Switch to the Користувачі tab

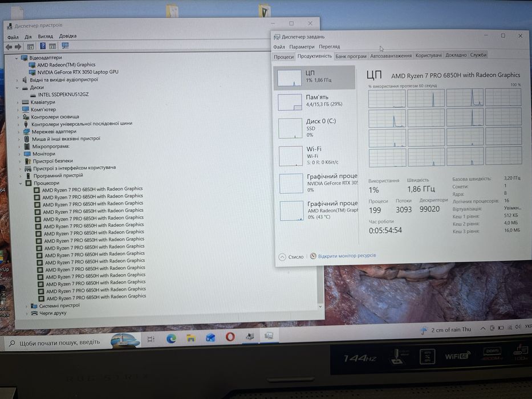(429, 55)
